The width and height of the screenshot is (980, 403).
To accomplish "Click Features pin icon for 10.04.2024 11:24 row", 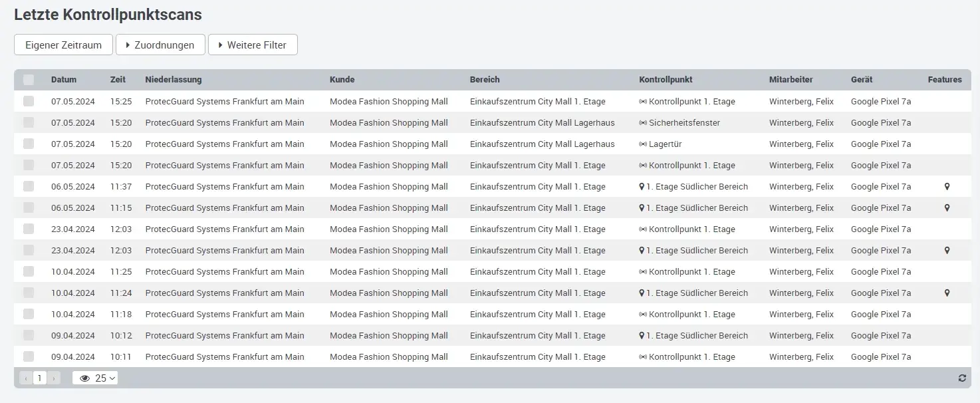I will (x=947, y=293).
